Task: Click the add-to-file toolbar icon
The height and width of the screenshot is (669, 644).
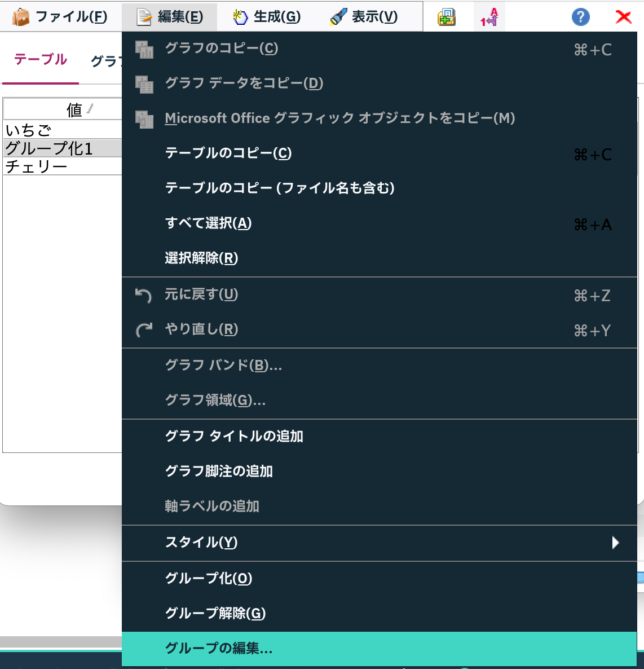Action: click(x=446, y=16)
